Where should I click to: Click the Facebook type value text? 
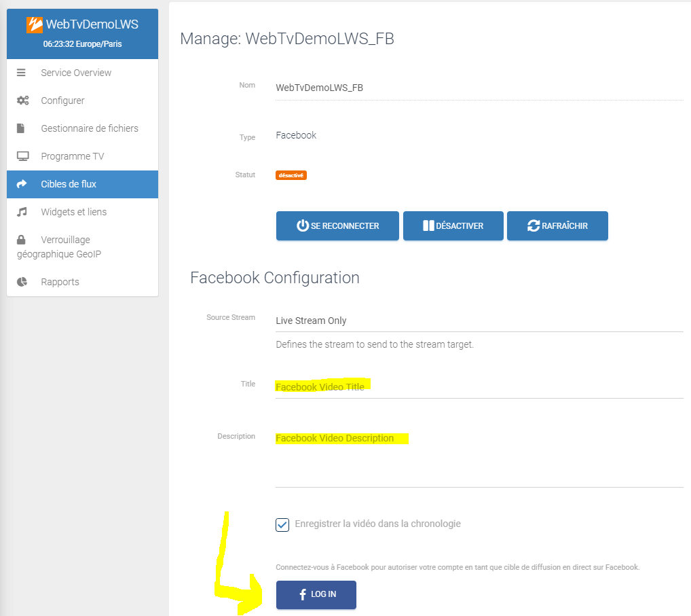(296, 135)
